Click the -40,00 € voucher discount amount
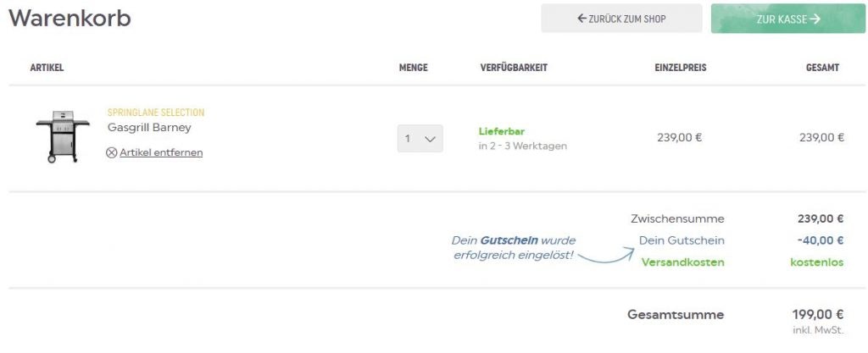 point(820,240)
